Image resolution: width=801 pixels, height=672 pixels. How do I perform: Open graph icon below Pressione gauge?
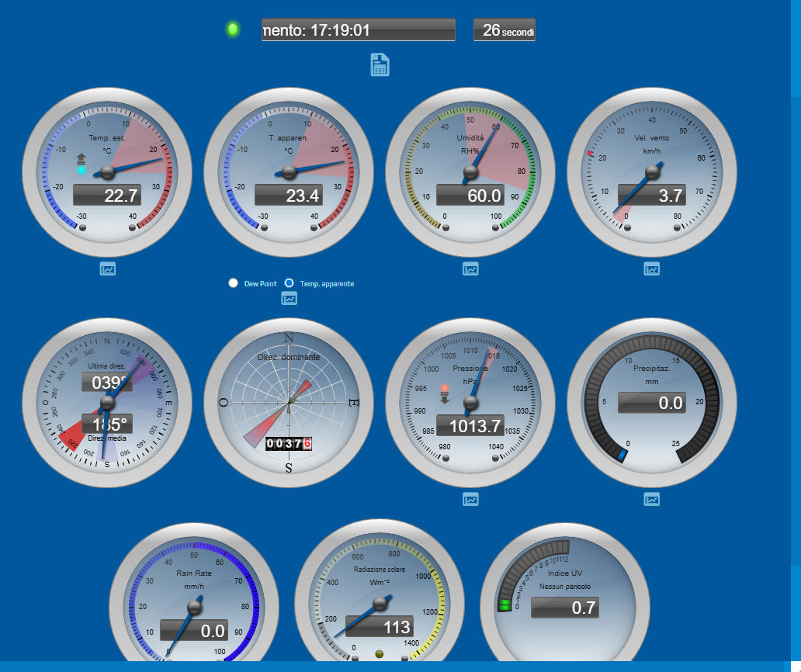pyautogui.click(x=470, y=500)
